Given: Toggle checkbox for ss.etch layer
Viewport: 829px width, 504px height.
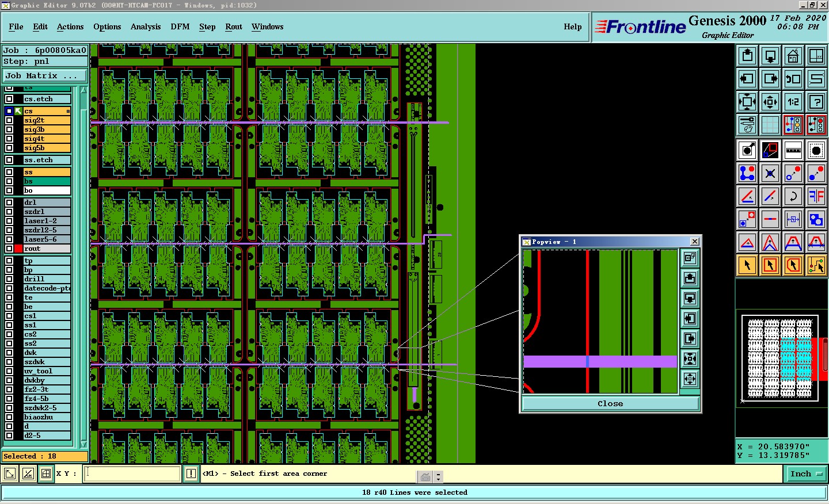Looking at the screenshot, I should [9, 160].
